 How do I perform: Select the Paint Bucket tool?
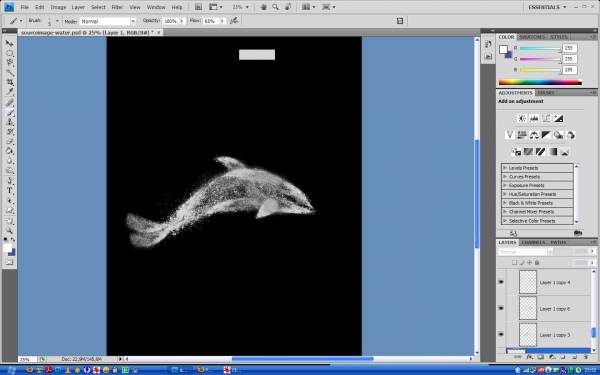[x=9, y=151]
